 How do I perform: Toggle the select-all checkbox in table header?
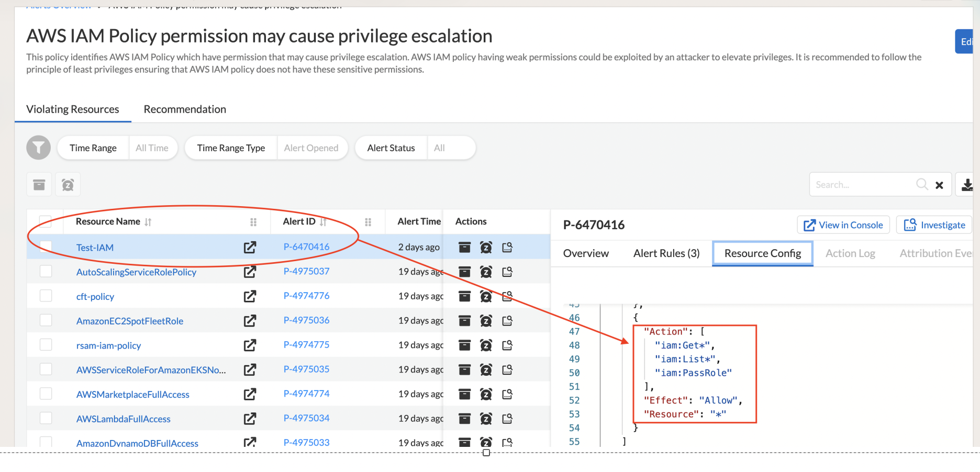(46, 221)
